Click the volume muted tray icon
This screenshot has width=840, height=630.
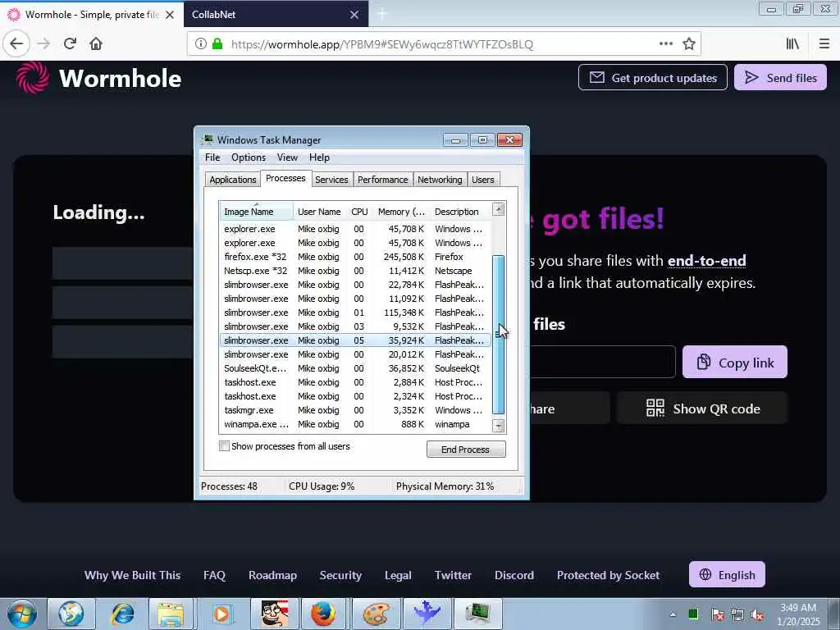[757, 615]
